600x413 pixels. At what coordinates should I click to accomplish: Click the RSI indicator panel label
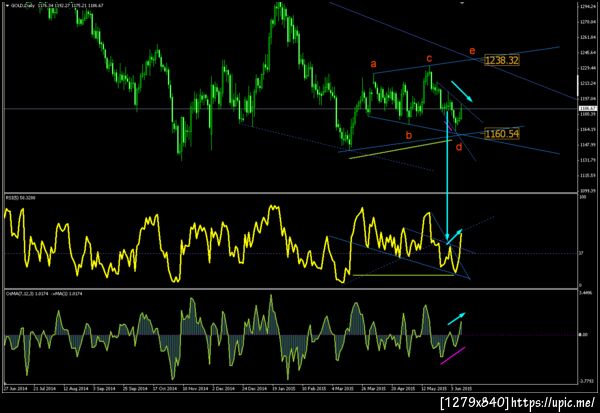tap(19, 198)
